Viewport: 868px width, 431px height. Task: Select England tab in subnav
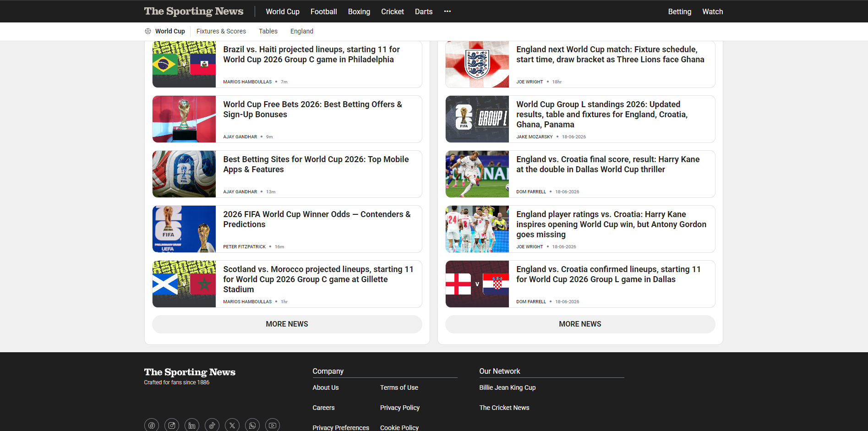coord(302,31)
